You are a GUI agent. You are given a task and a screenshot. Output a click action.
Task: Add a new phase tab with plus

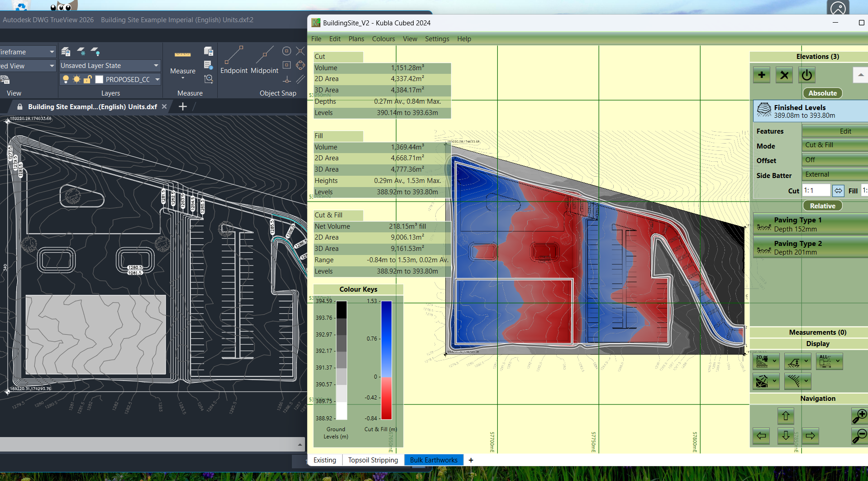471,460
